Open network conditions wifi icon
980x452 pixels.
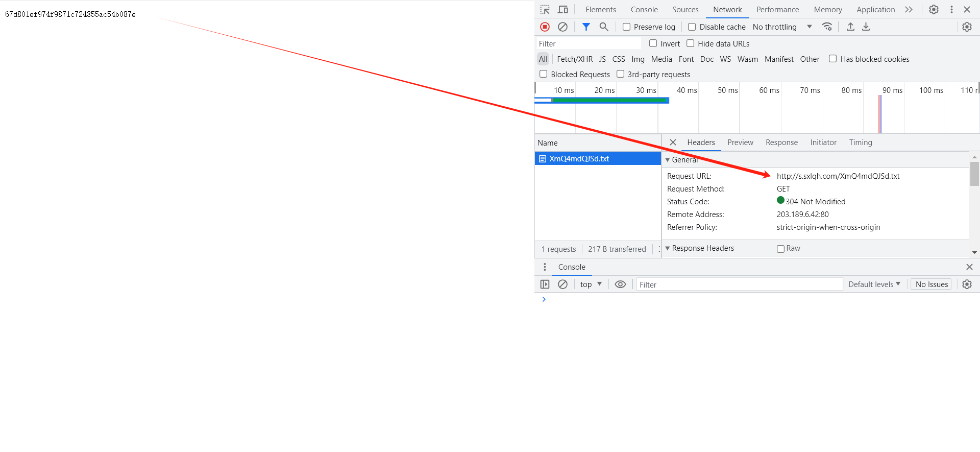tap(827, 27)
